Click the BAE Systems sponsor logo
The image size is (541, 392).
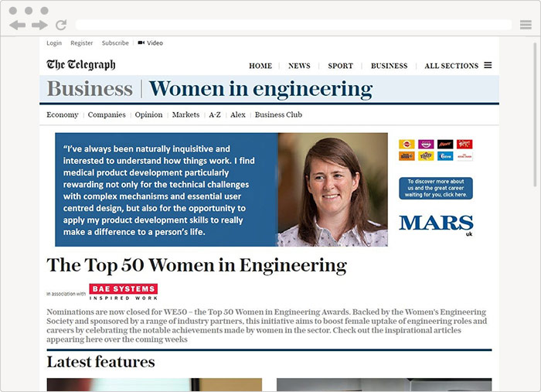pos(124,292)
